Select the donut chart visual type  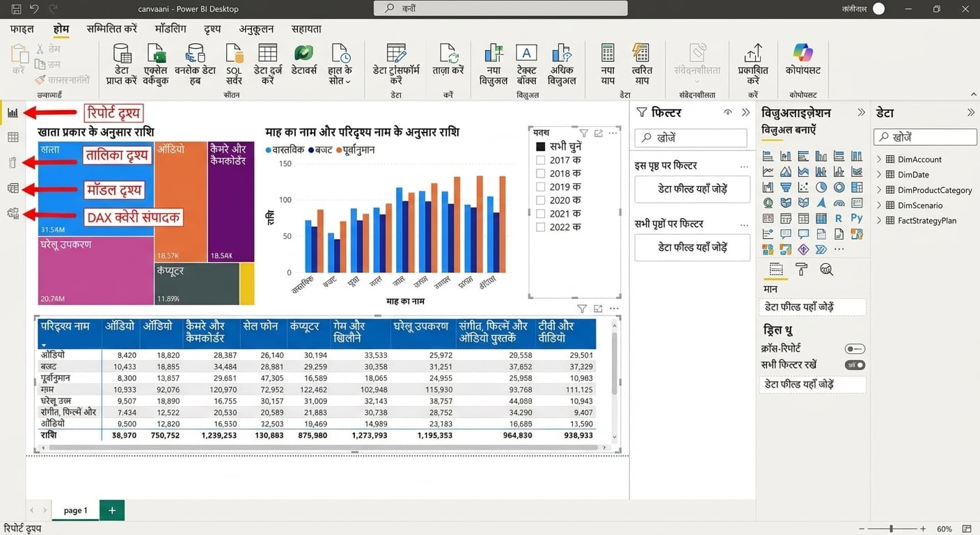pyautogui.click(x=839, y=187)
